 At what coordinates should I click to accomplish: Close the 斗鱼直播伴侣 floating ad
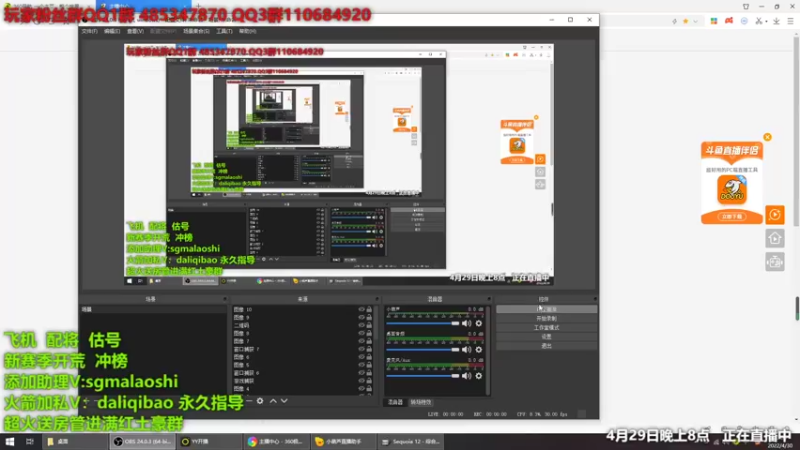tap(767, 137)
